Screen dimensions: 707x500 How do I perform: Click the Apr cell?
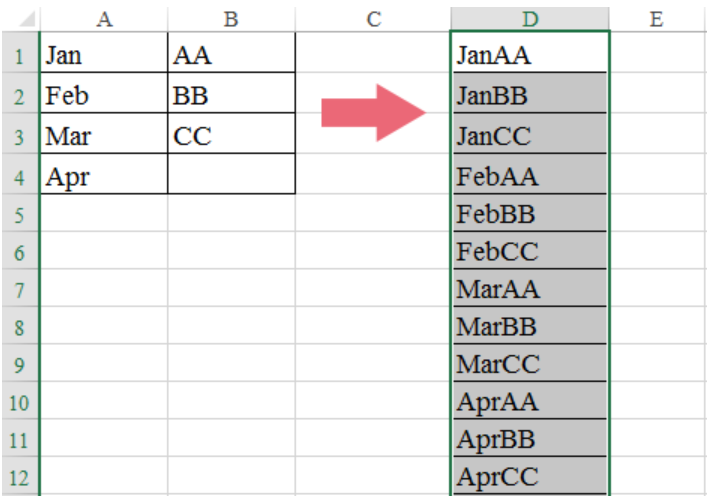pyautogui.click(x=104, y=174)
